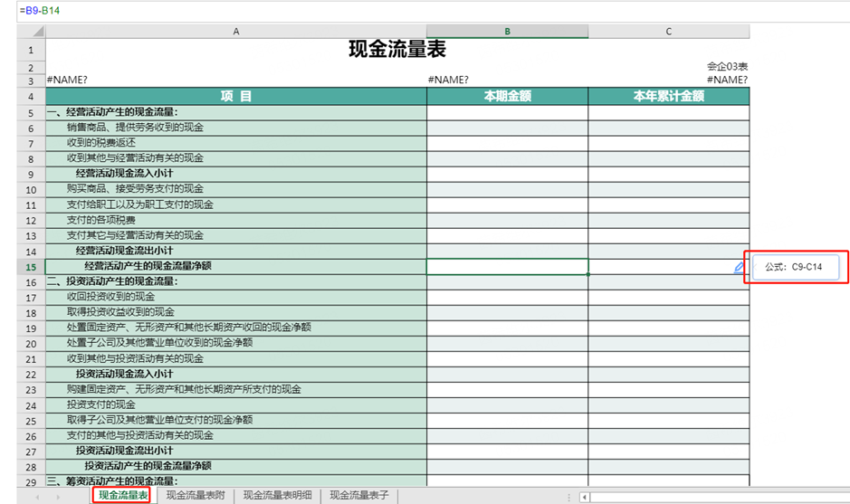The width and height of the screenshot is (850, 504).
Task: Click the #NAME? cell in column C
Action: (x=668, y=81)
